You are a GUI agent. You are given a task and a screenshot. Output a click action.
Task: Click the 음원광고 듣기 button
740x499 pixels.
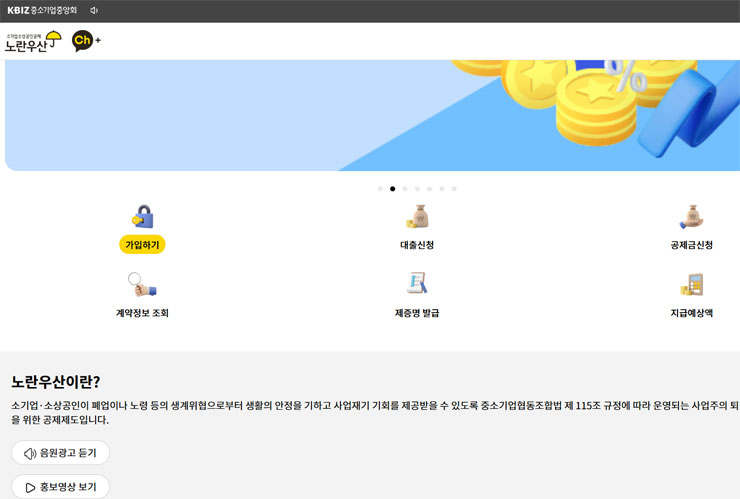[60, 453]
